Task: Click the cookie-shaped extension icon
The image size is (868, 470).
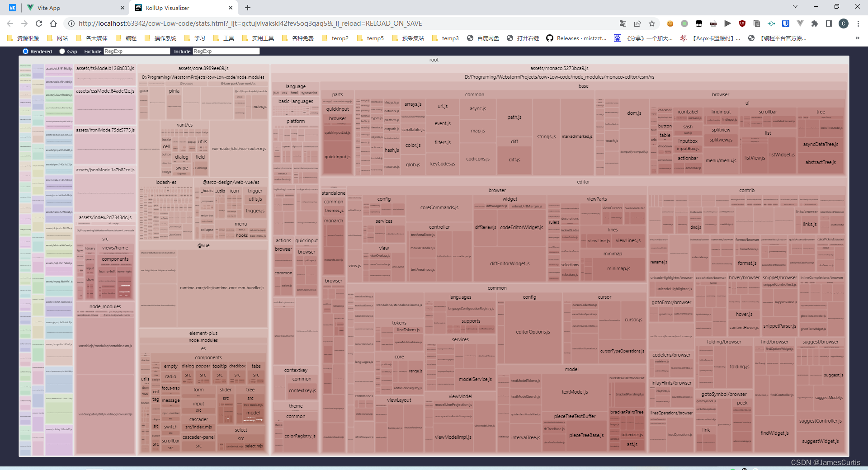Action: coord(670,23)
